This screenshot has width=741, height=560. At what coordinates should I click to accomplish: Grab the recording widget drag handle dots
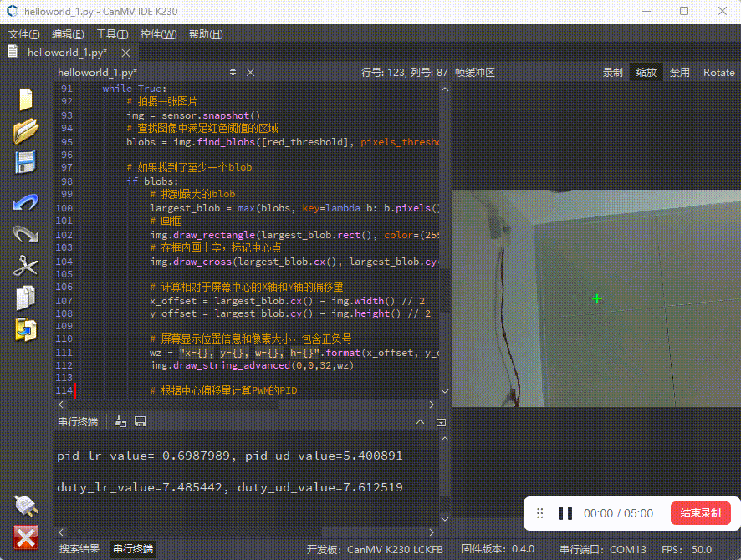tap(540, 513)
